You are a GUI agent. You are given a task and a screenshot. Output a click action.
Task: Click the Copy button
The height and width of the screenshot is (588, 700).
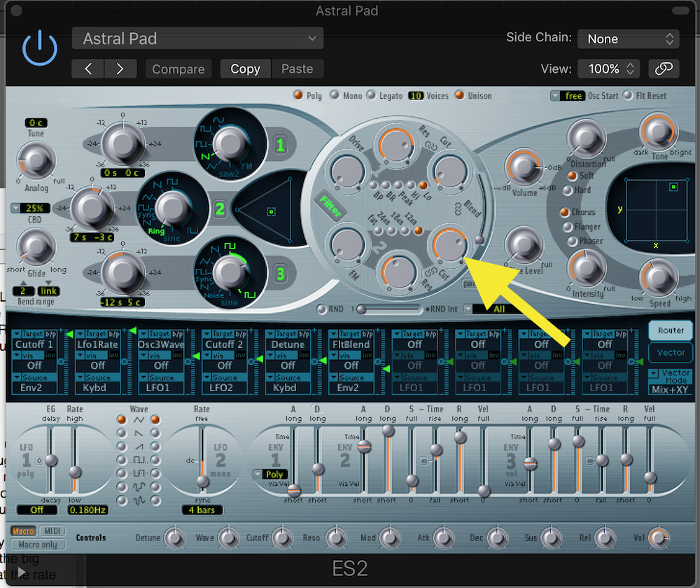click(x=245, y=69)
